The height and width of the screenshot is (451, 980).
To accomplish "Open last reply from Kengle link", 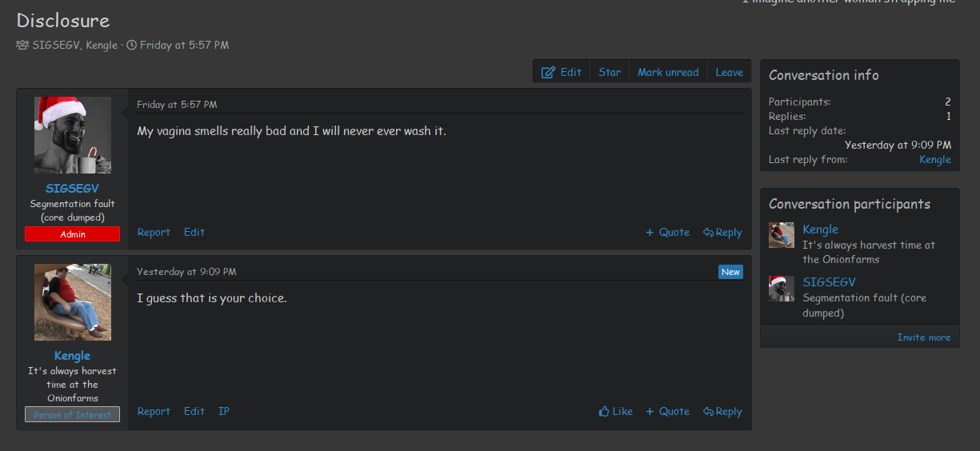I will (x=935, y=160).
